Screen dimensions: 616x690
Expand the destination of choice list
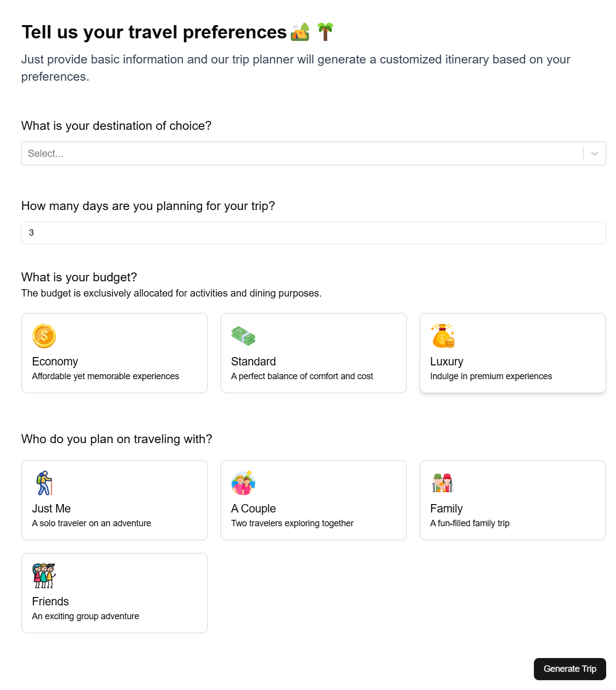pyautogui.click(x=295, y=153)
